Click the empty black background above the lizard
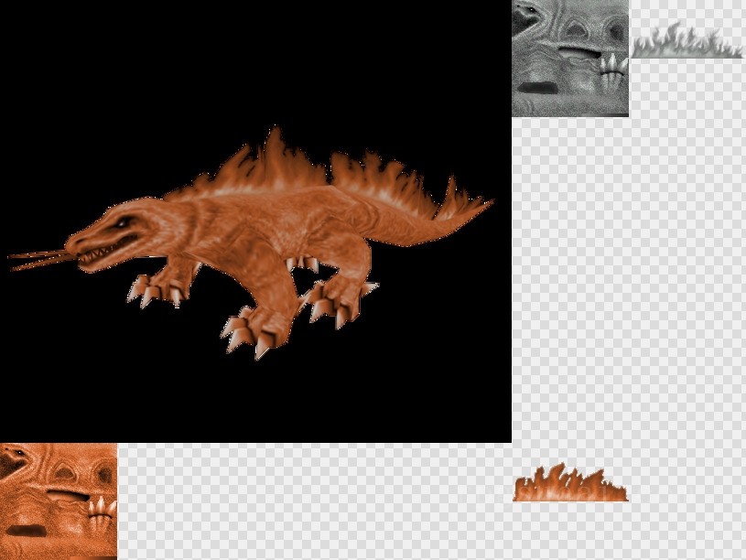The image size is (746, 560). 256,64
